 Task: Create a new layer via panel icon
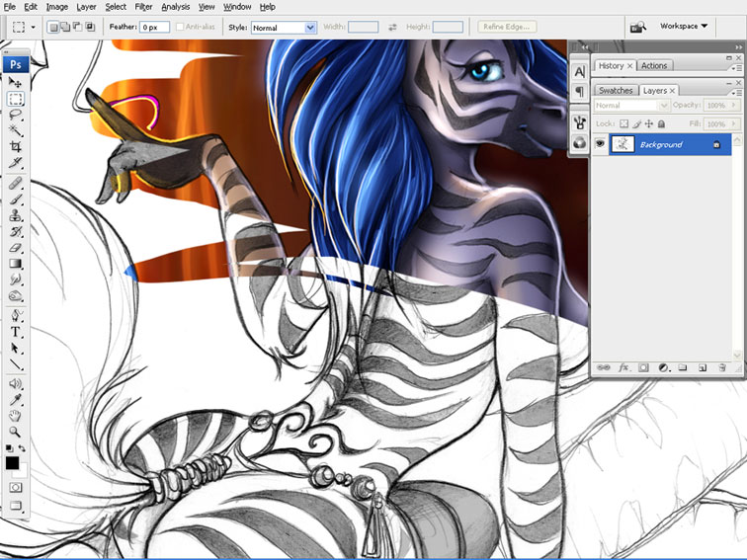[x=702, y=367]
